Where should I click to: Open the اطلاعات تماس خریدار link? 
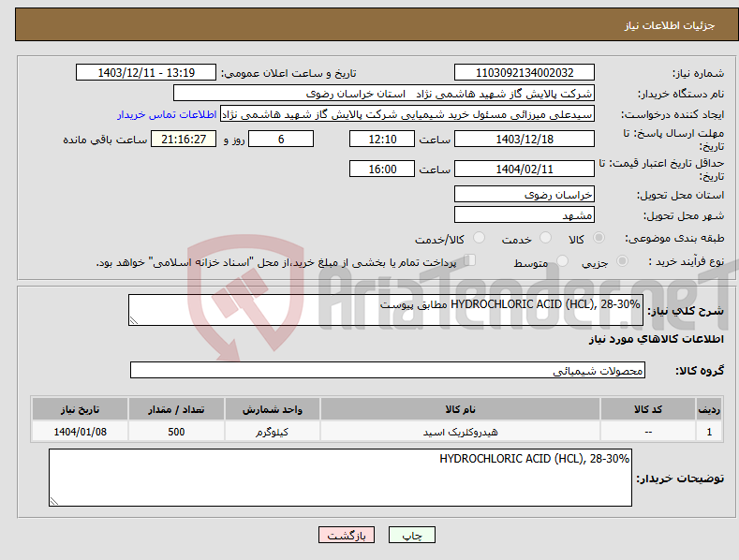click(167, 114)
